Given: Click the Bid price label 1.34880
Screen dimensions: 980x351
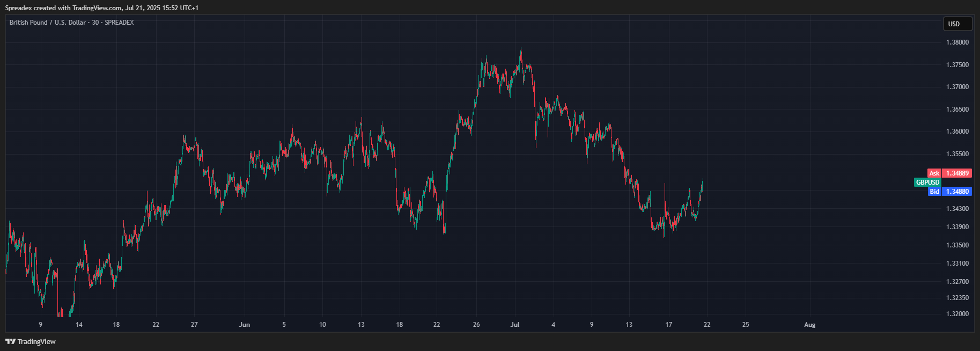Looking at the screenshot, I should click(x=957, y=192).
